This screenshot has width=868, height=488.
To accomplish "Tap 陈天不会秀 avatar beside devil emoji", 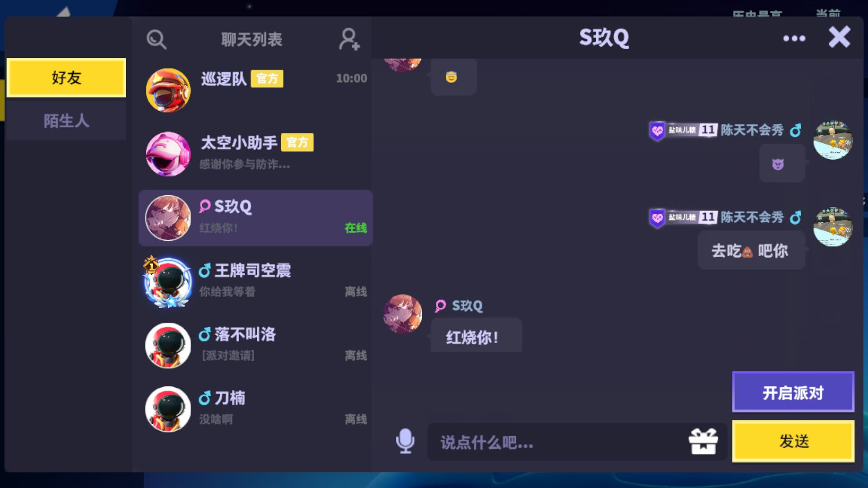I will click(x=833, y=140).
